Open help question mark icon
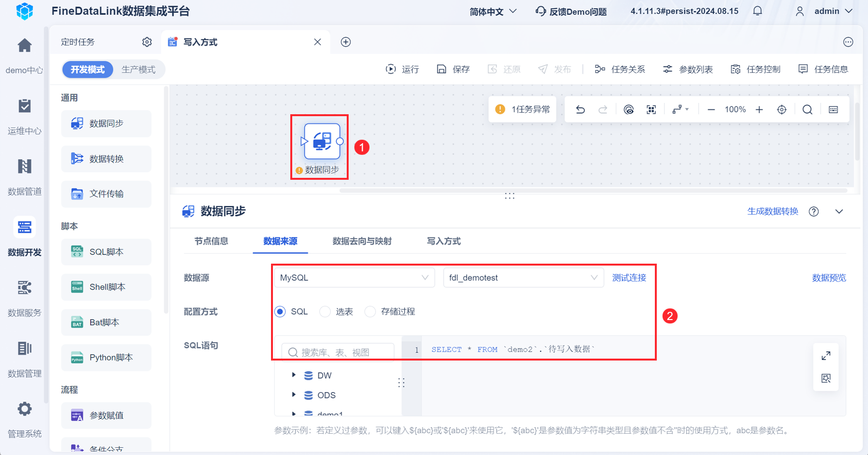This screenshot has width=868, height=455. coord(814,212)
